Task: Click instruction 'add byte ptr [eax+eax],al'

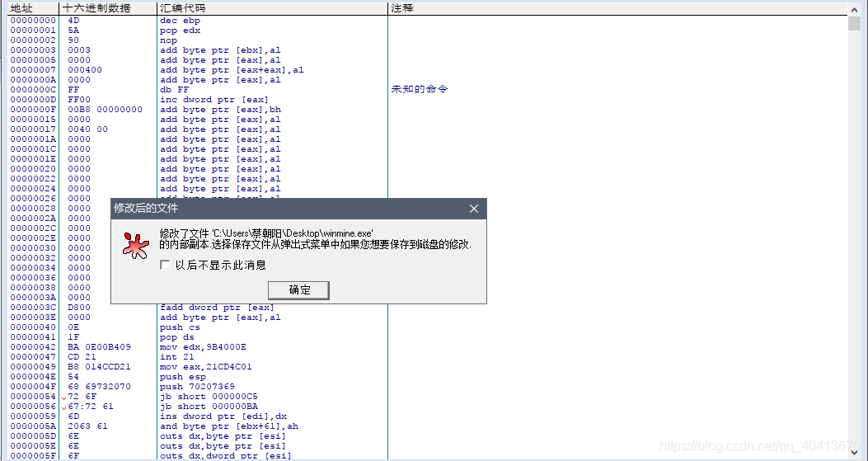Action: [x=232, y=70]
